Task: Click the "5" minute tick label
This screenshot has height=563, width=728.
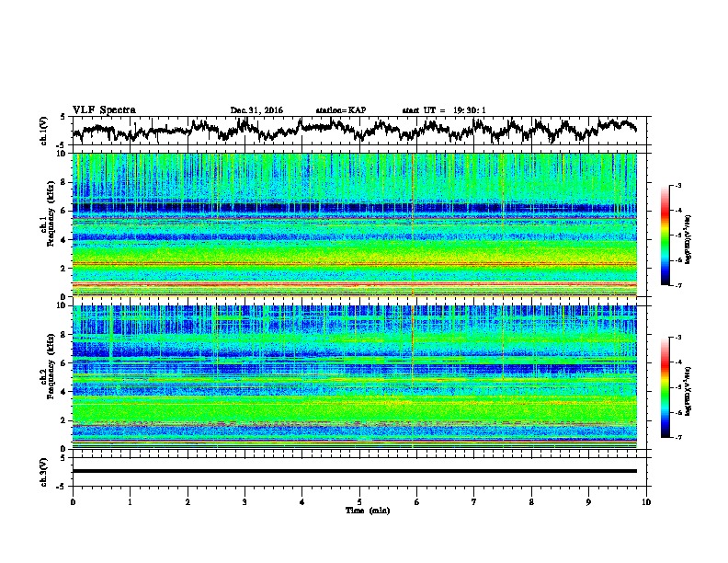Action: pos(359,502)
